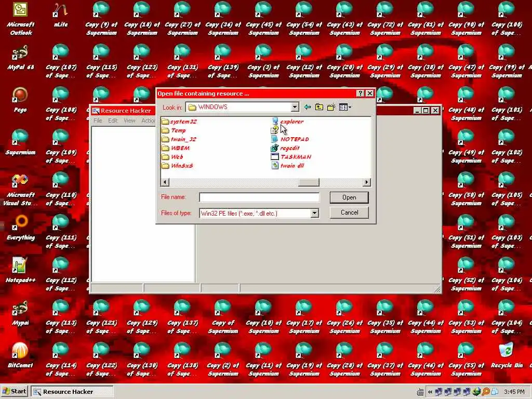532x399 pixels.
Task: Open the View Menu icon in dialog toolbar
Action: coord(345,107)
